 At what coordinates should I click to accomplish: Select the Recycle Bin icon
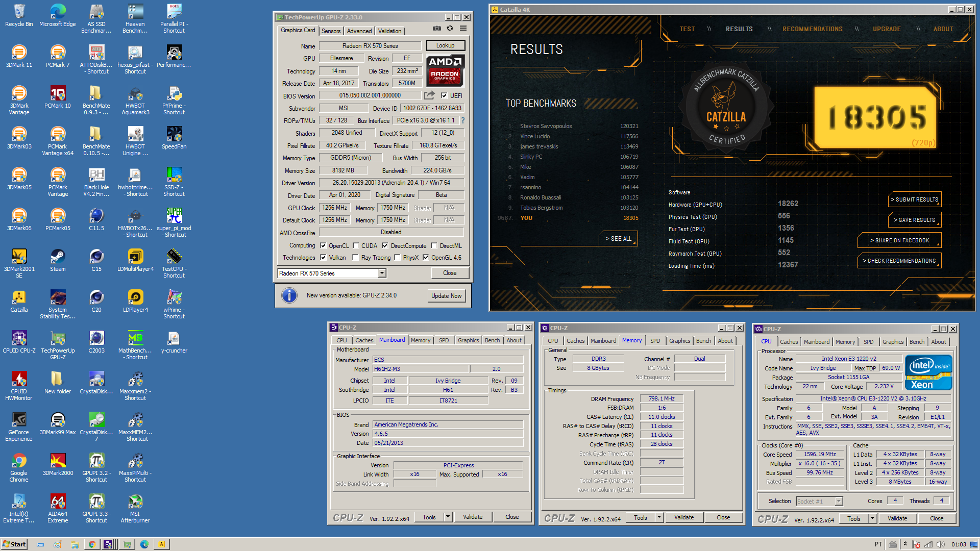point(19,15)
